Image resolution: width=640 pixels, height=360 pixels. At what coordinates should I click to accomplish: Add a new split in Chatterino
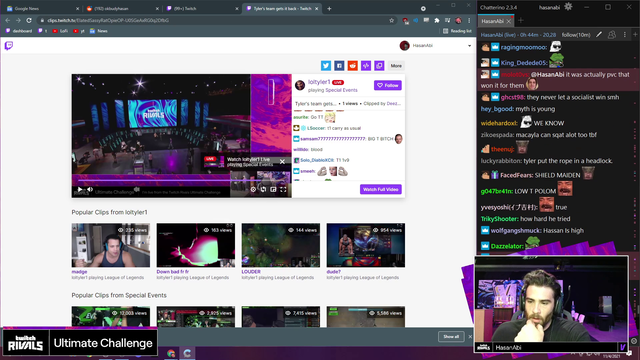tap(635, 35)
